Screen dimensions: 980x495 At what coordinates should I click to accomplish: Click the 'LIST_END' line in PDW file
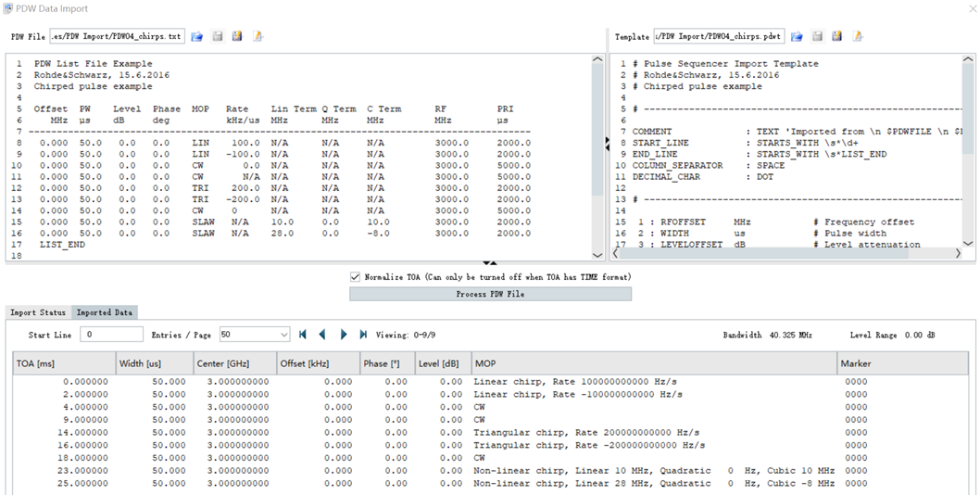pos(62,245)
